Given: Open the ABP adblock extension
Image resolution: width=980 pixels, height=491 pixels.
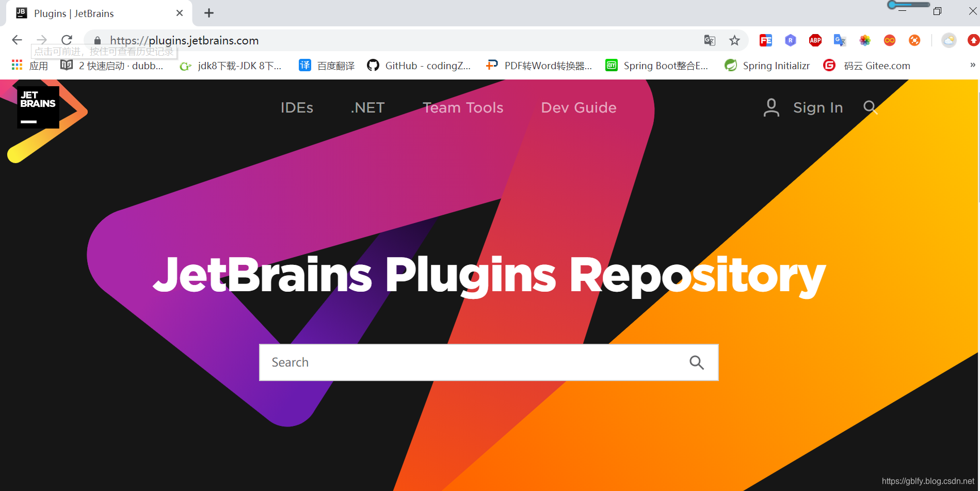Looking at the screenshot, I should 815,40.
